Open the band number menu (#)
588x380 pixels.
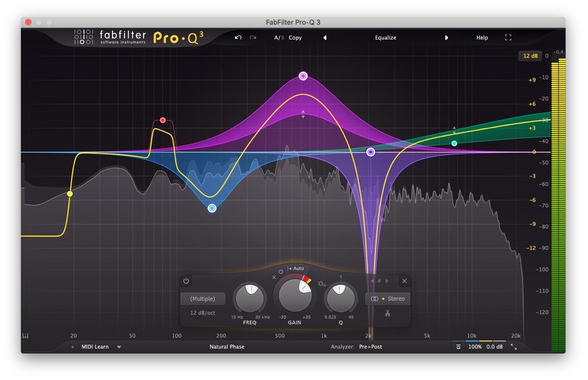tap(379, 281)
